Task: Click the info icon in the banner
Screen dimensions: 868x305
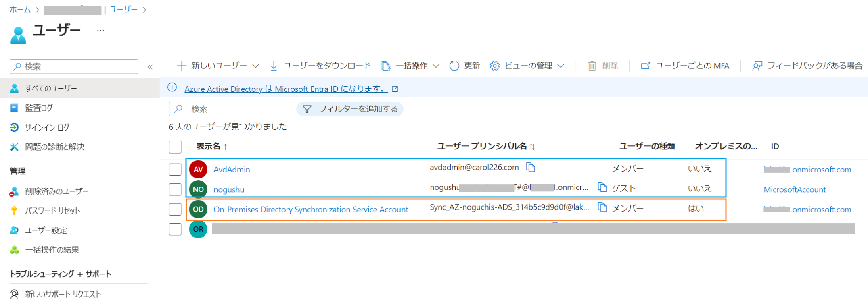Action: (172, 87)
